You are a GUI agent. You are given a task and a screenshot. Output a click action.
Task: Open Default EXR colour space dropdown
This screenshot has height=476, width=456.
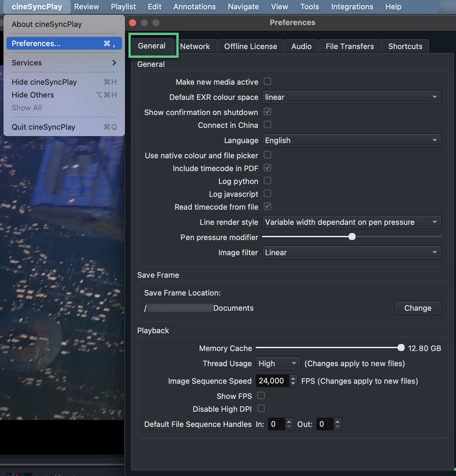point(351,97)
